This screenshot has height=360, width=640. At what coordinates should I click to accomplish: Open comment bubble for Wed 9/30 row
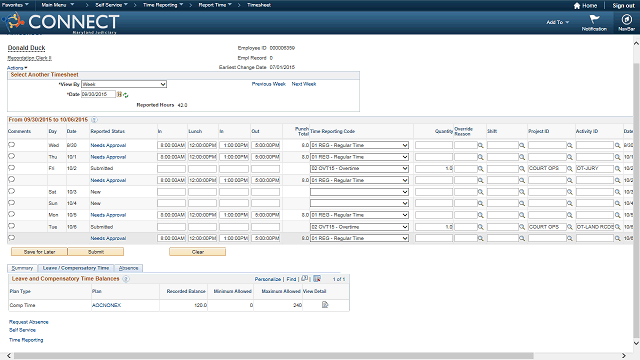11,144
